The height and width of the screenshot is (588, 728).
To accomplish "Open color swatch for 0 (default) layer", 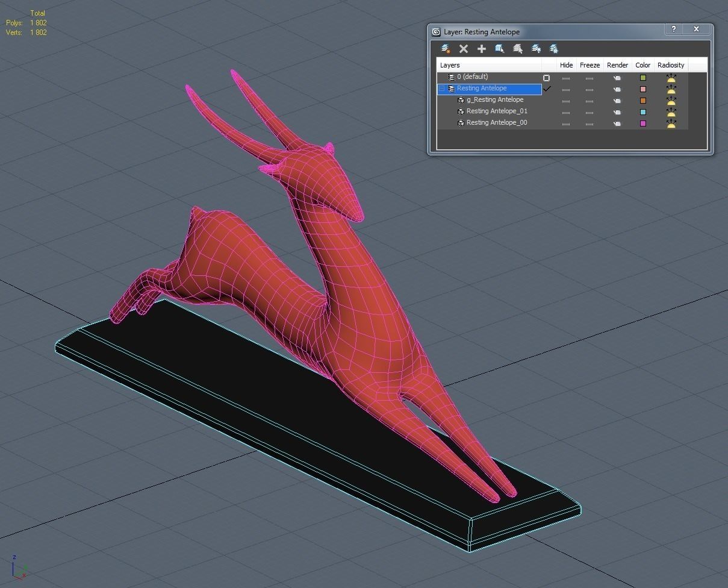I will pos(643,78).
